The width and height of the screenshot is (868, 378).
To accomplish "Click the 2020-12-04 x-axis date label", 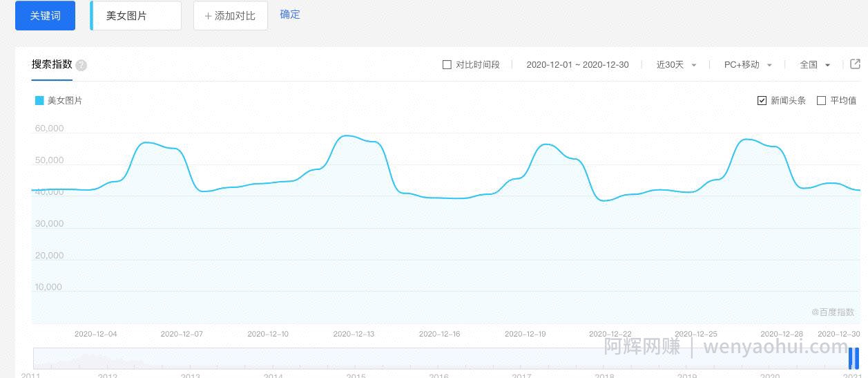I will [x=96, y=334].
